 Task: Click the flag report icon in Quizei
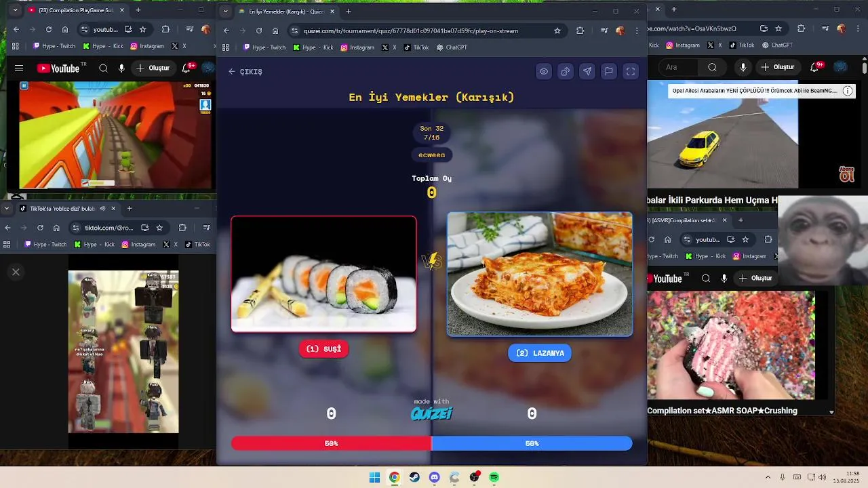tap(609, 71)
